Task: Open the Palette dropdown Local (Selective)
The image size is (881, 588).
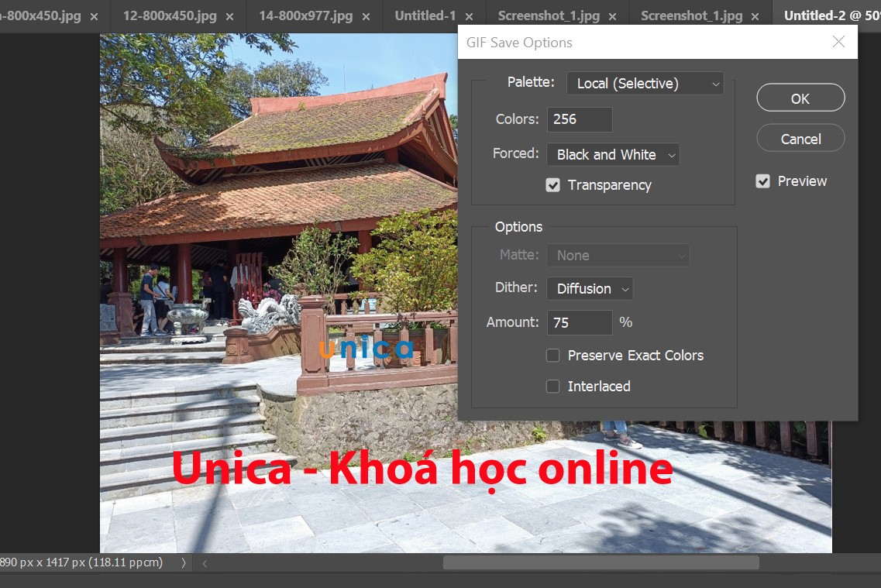Action: [x=645, y=84]
